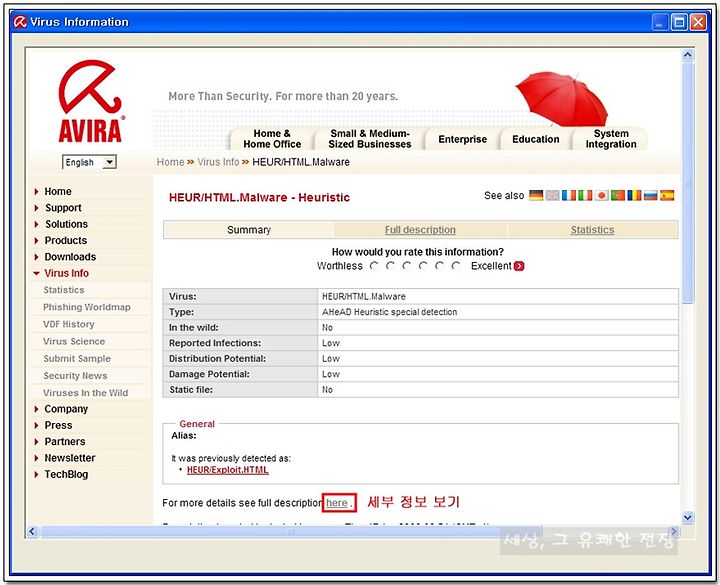Open the Virus Science sidebar link
The width and height of the screenshot is (720, 585).
coord(74,341)
